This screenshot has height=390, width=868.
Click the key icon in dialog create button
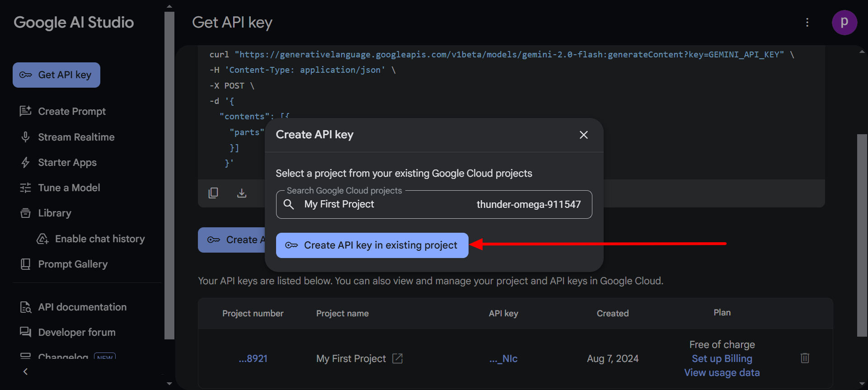(x=291, y=245)
